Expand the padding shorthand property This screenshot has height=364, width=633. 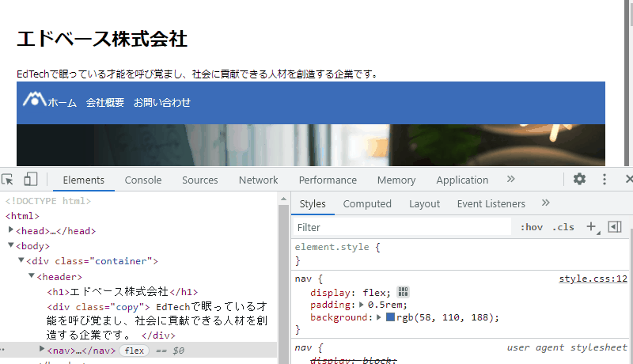pyautogui.click(x=362, y=305)
